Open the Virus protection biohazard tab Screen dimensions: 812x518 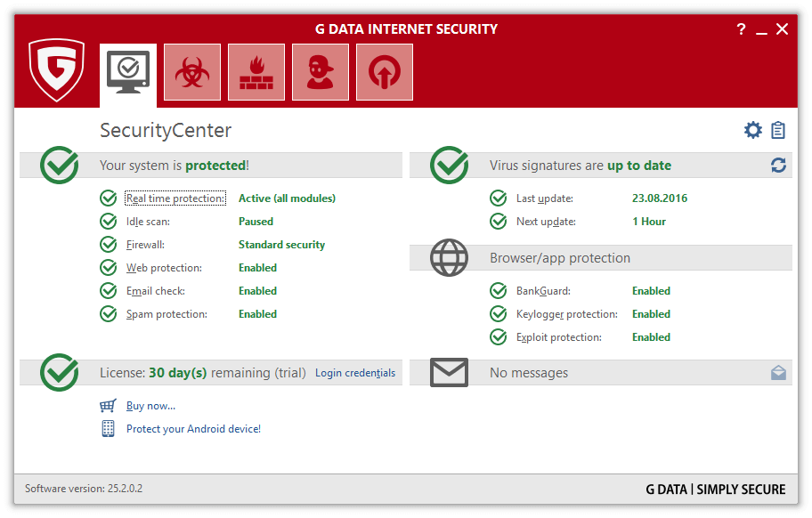click(x=192, y=72)
